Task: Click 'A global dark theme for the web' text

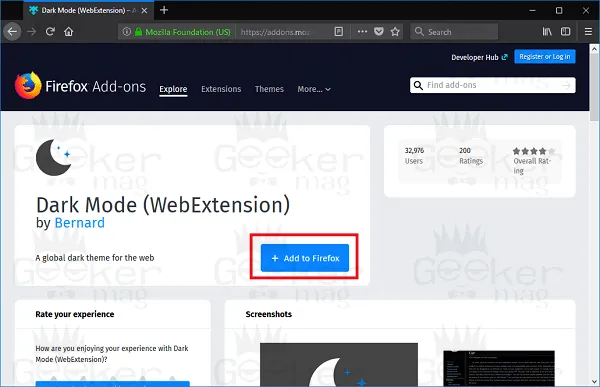Action: (x=95, y=258)
